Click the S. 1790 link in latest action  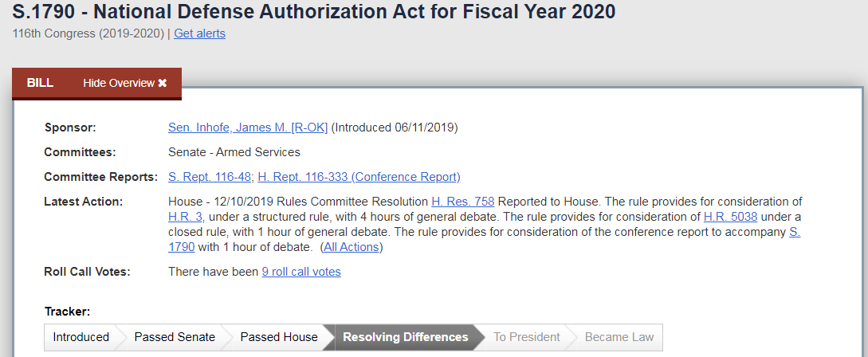pyautogui.click(x=180, y=247)
